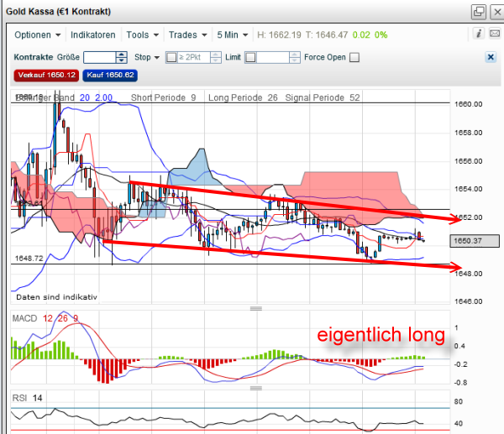Image resolution: width=504 pixels, height=434 pixels.
Task: Click the 0.02 change value
Action: (x=361, y=34)
